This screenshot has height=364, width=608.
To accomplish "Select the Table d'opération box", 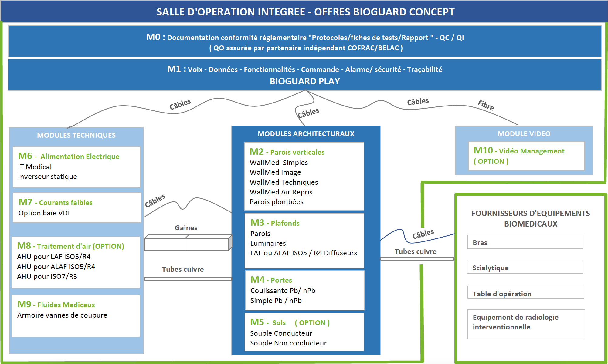I will pos(525,292).
